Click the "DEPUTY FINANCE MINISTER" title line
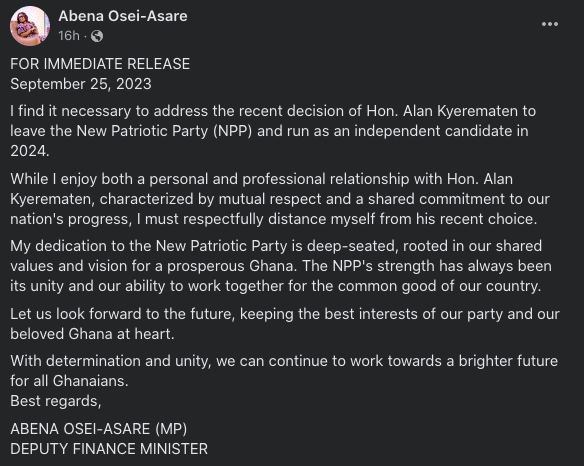The width and height of the screenshot is (584, 466). [x=109, y=449]
